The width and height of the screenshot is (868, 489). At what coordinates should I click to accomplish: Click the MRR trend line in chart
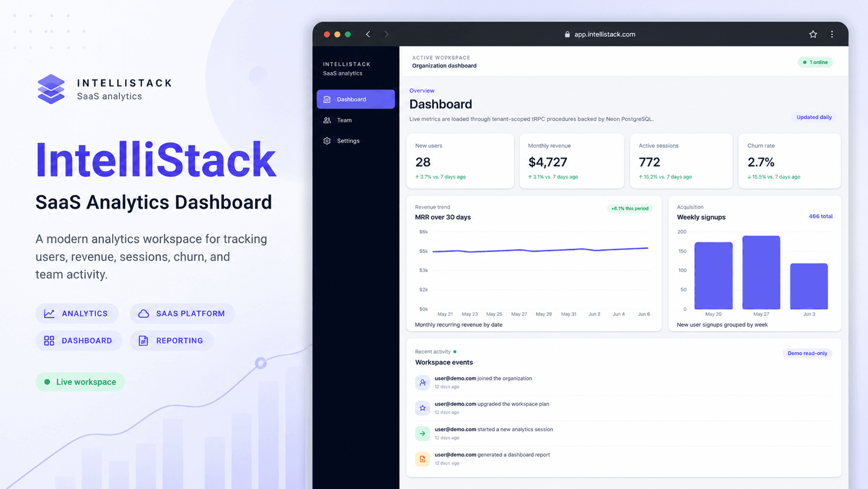coord(540,250)
